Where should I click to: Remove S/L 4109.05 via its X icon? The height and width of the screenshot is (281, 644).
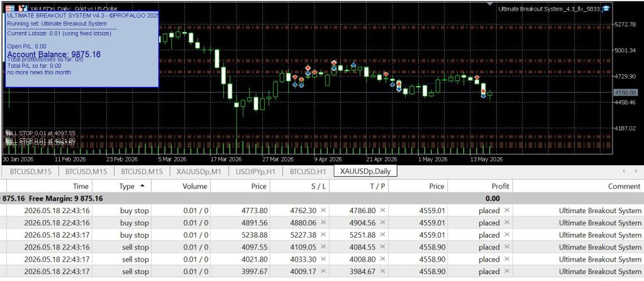pos(323,247)
